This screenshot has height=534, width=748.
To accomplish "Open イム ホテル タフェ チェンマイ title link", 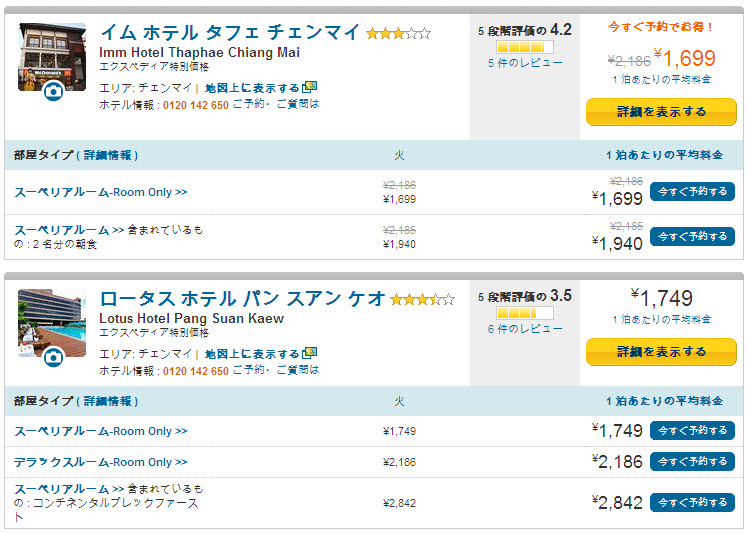I will (x=229, y=32).
